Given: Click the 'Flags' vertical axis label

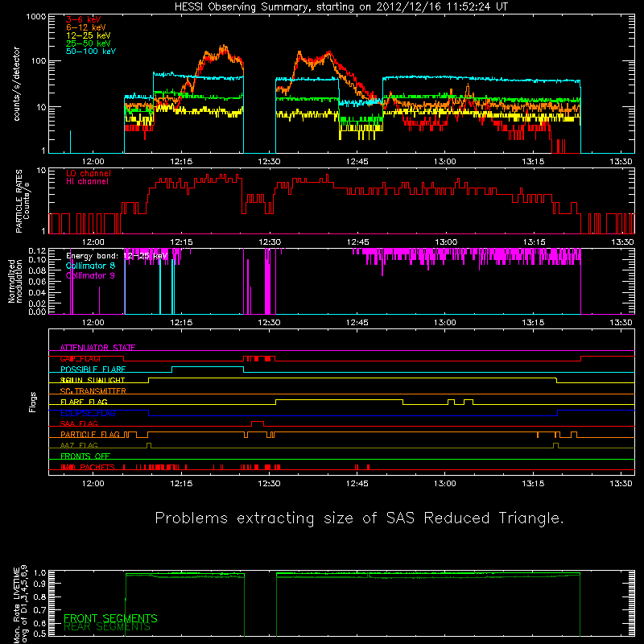Looking at the screenshot, I should 33,402.
